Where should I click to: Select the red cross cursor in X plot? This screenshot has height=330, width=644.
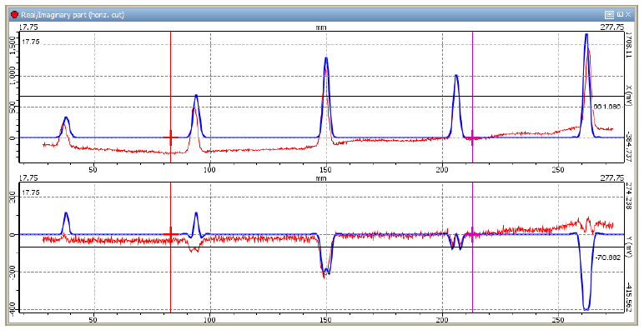(x=170, y=137)
